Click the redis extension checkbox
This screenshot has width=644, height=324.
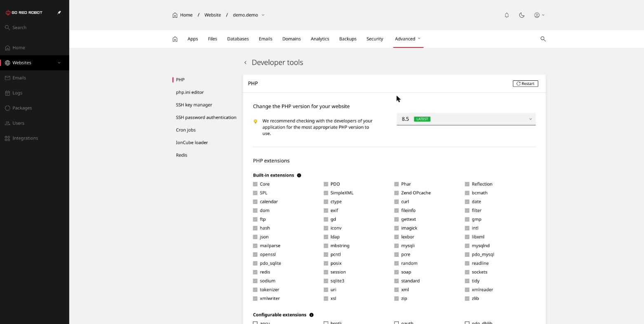point(255,272)
